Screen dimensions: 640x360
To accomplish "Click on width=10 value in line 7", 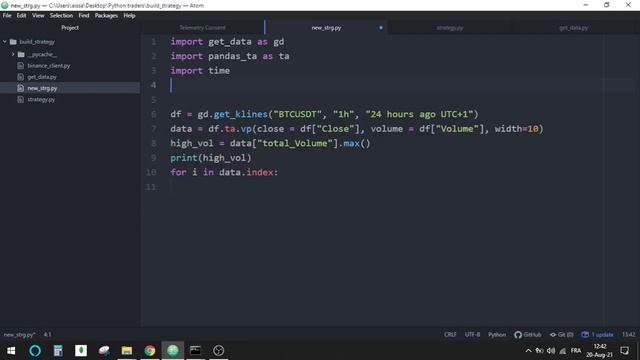I will (518, 129).
